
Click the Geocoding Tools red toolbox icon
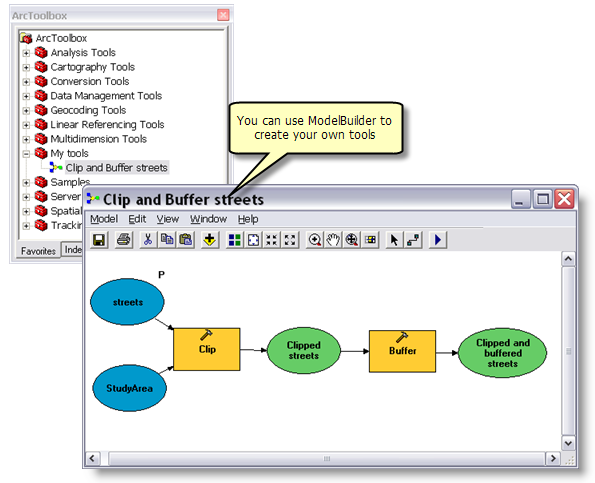(41, 110)
